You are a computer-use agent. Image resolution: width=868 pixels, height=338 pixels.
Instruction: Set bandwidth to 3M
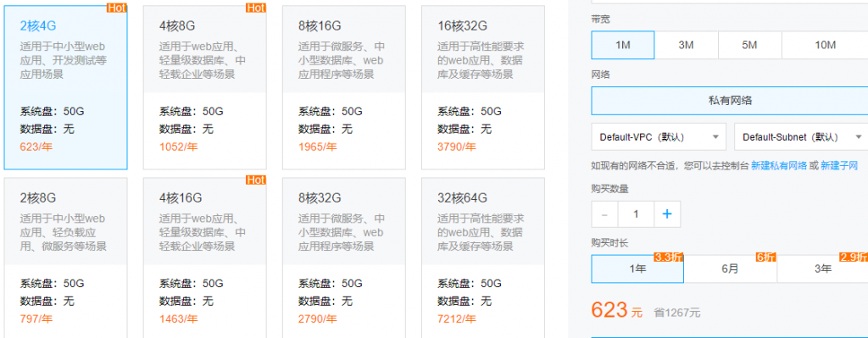[x=687, y=45]
